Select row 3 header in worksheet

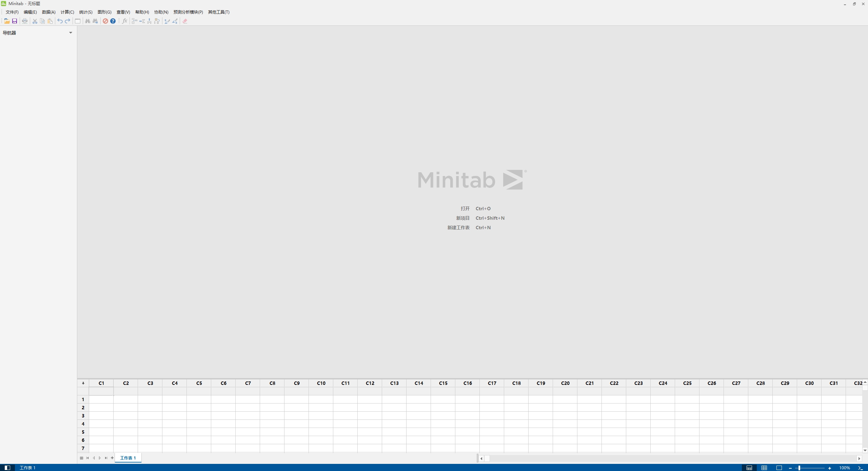point(83,416)
